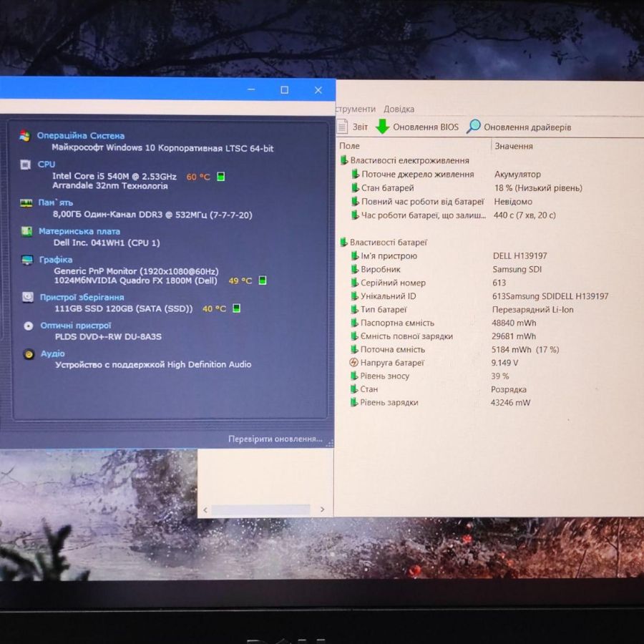Click the Поле column header
This screenshot has height=644, width=644.
point(349,146)
